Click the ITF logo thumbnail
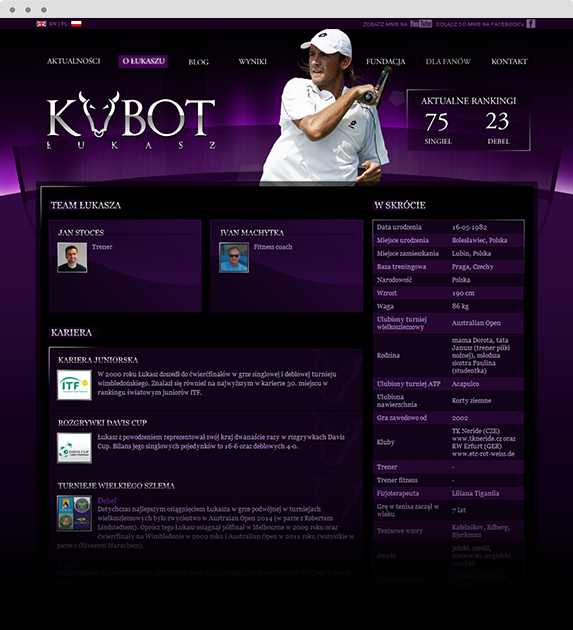The height and width of the screenshot is (630, 573). pos(74,385)
